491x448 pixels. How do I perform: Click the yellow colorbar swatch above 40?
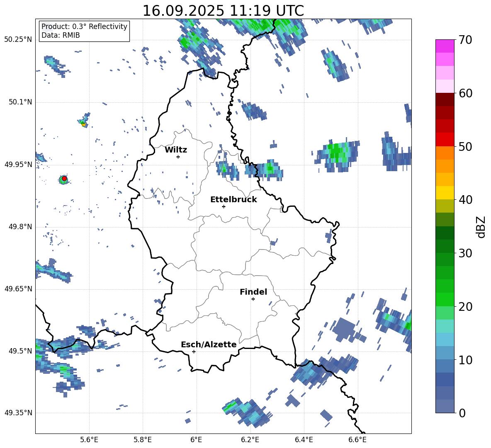445,193
